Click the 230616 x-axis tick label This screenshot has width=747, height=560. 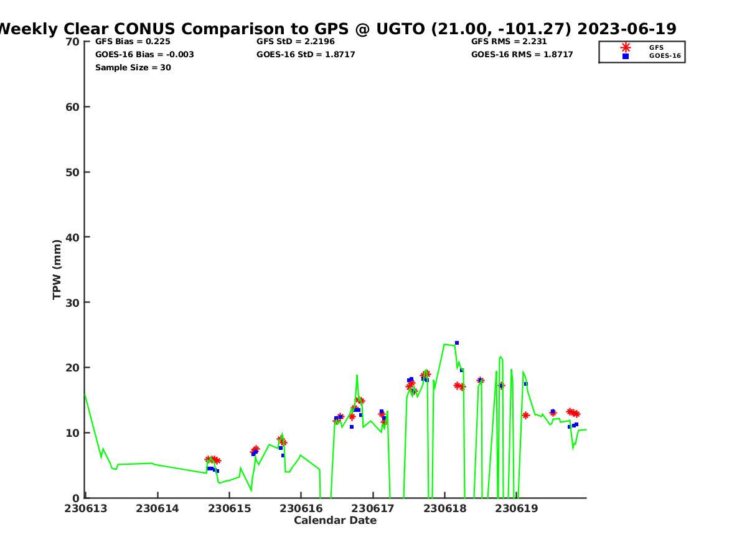pyautogui.click(x=301, y=509)
